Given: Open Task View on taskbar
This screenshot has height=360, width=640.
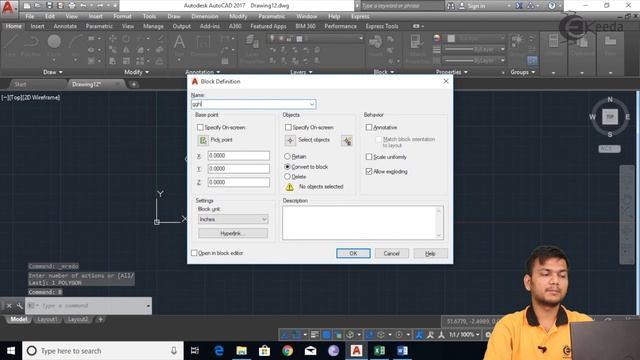Looking at the screenshot, I should tap(195, 351).
